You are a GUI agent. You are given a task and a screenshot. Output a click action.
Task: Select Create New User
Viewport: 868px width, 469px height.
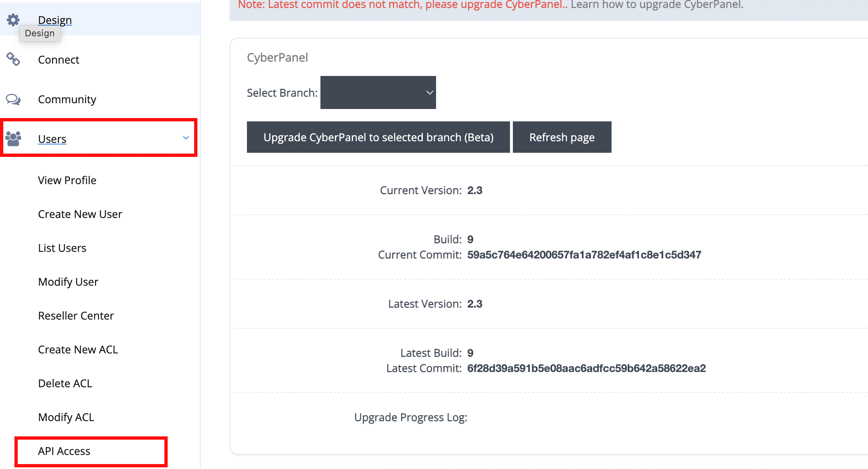coord(80,214)
